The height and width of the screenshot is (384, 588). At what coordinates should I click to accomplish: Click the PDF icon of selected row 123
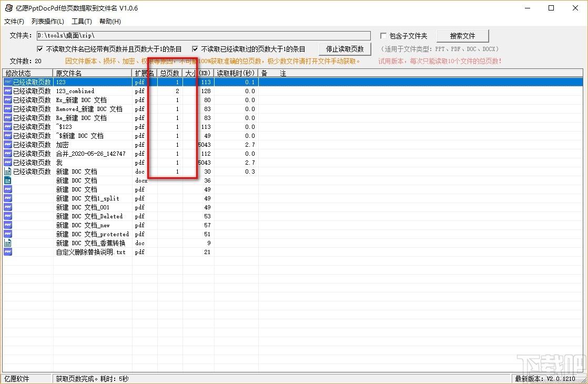(8, 82)
